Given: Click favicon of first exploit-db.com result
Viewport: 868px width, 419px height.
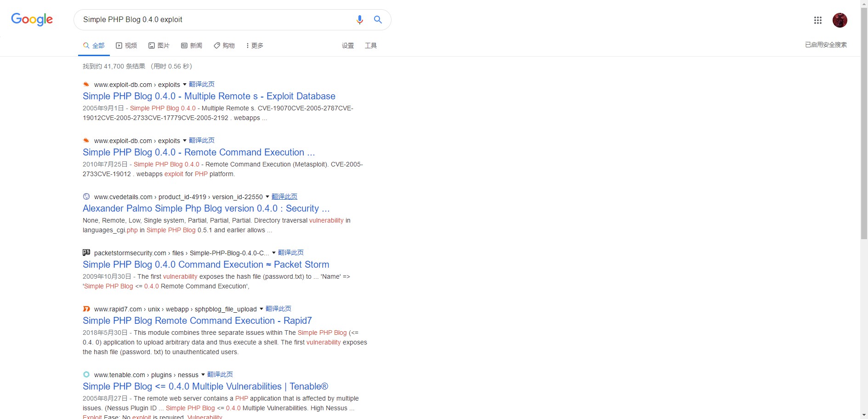Looking at the screenshot, I should click(x=86, y=85).
